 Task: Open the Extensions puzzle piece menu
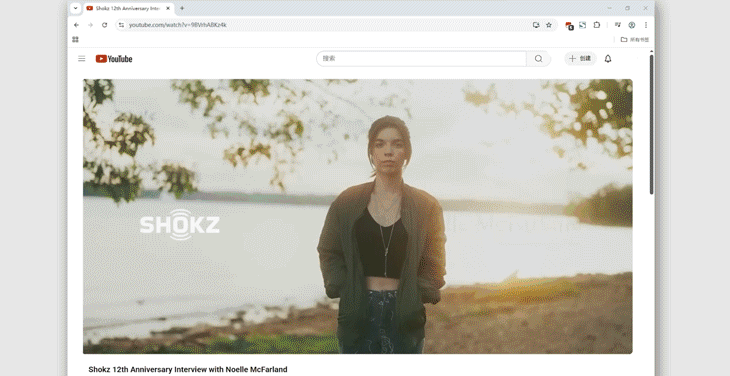pyautogui.click(x=597, y=25)
